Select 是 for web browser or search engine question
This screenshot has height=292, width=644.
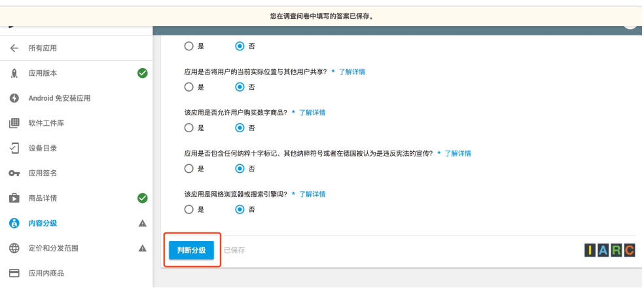point(188,210)
